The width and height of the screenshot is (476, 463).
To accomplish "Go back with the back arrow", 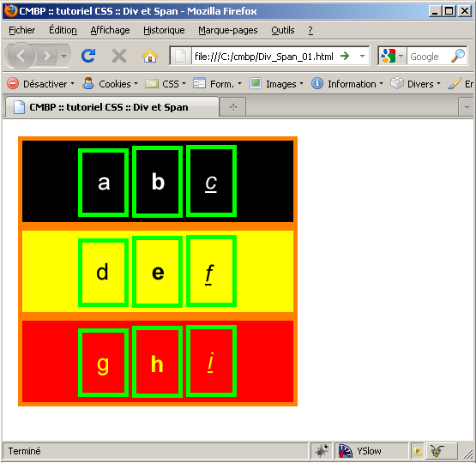I will [x=21, y=56].
